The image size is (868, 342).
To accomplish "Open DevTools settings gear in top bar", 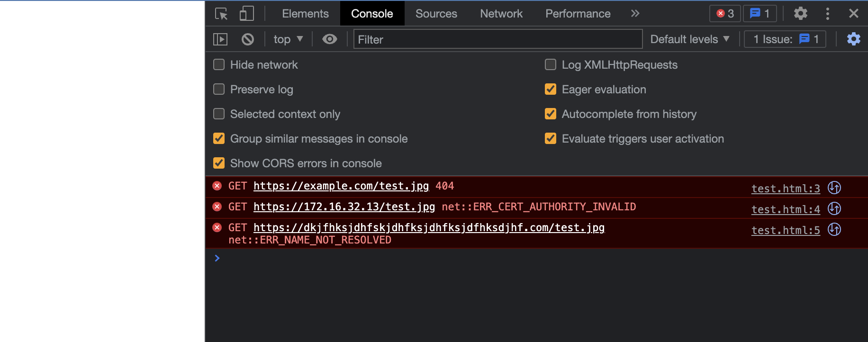I will [800, 14].
